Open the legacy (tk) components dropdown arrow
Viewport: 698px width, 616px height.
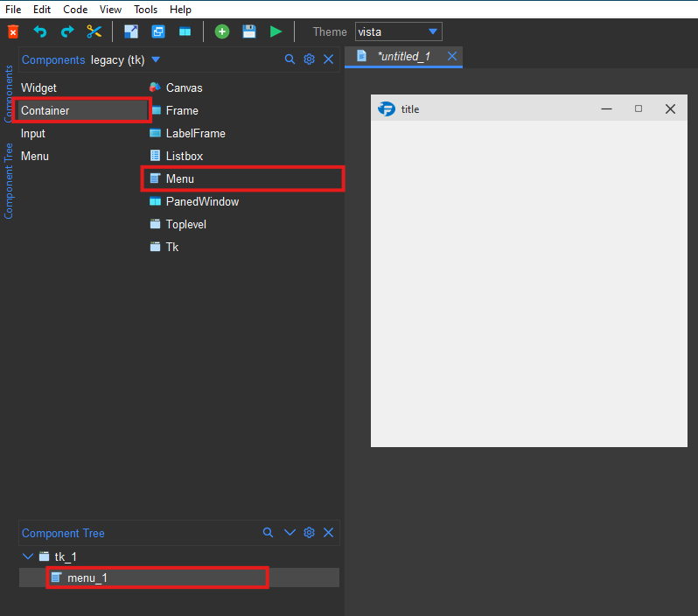tap(156, 59)
